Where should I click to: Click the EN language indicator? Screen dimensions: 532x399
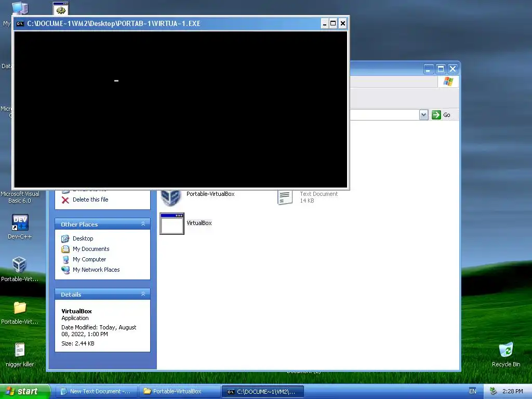[x=472, y=391]
